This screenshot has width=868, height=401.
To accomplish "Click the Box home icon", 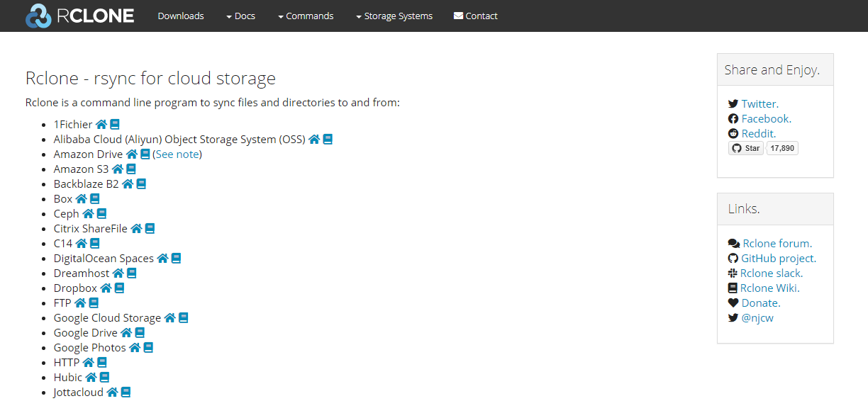I will (82, 199).
